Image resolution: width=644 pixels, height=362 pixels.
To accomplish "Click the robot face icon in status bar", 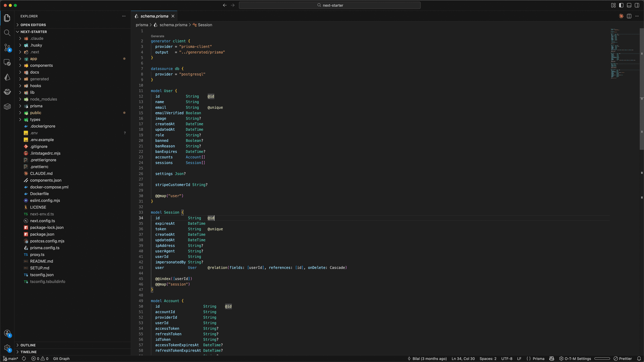I will 552,359.
